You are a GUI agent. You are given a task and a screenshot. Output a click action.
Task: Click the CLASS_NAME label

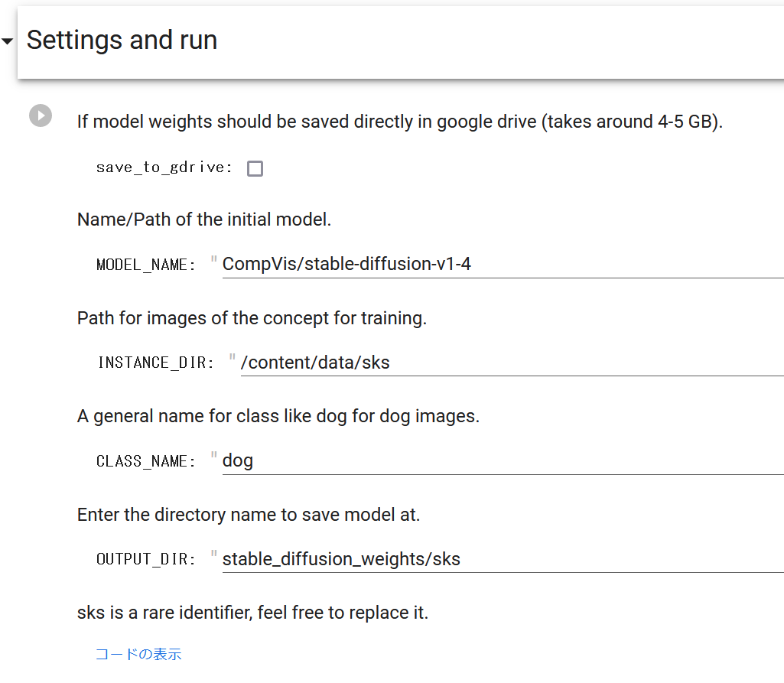point(145,461)
